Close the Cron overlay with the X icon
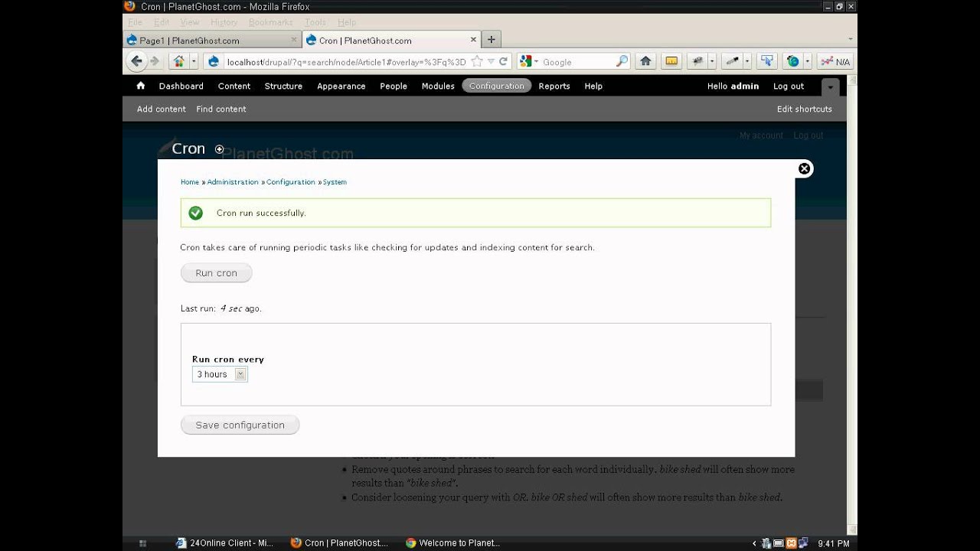The image size is (980, 551). (804, 169)
